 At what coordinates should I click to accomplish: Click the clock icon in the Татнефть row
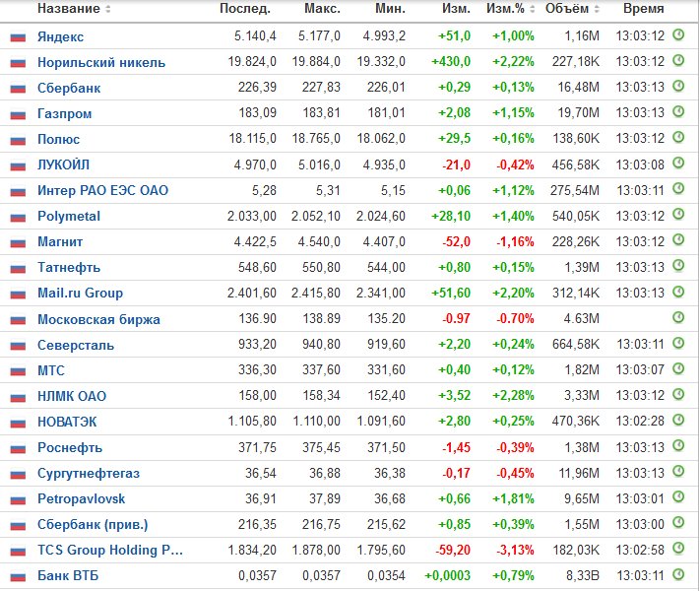(x=678, y=266)
